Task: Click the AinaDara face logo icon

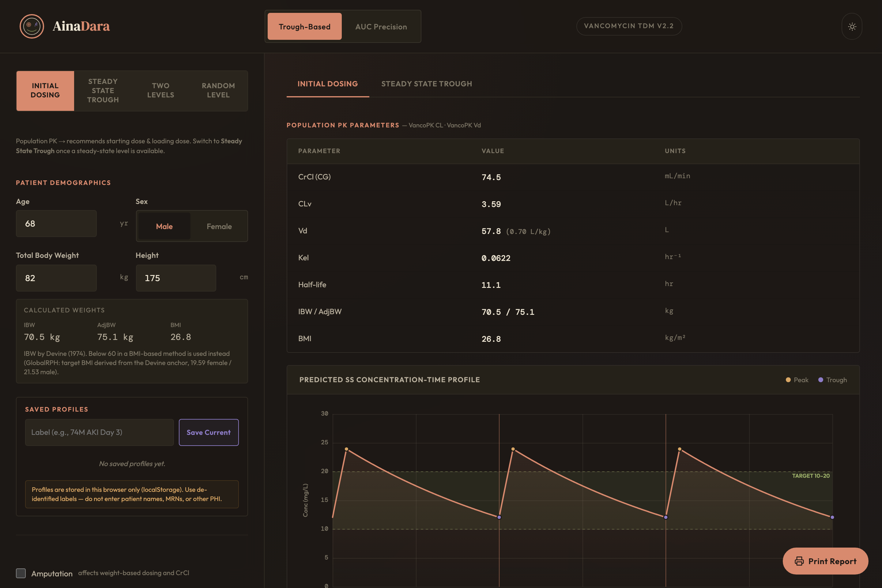Action: click(32, 26)
